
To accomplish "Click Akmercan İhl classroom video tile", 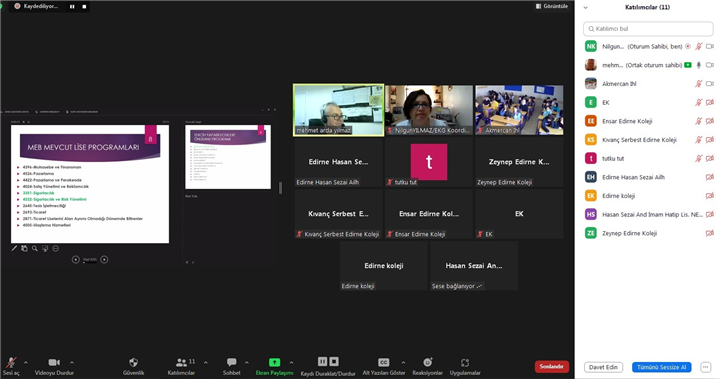I will click(519, 110).
